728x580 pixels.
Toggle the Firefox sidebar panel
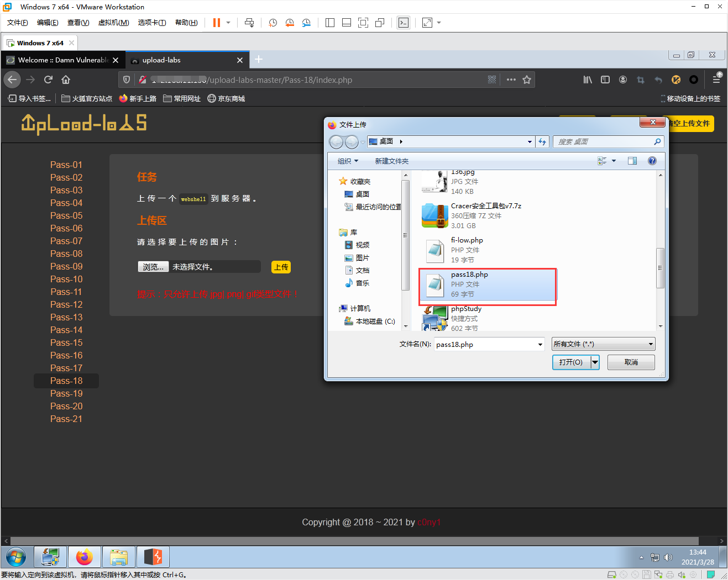click(x=605, y=80)
